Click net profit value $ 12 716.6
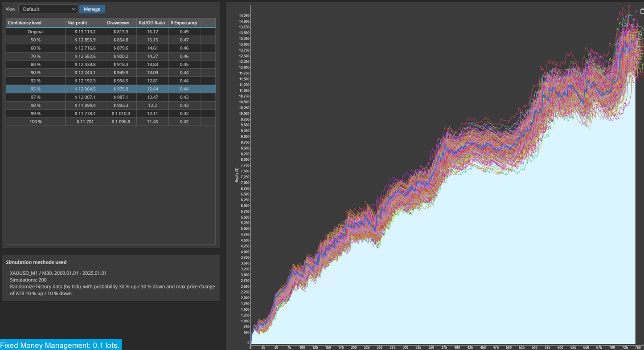Viewport: 644px width, 350px height. 85,48
